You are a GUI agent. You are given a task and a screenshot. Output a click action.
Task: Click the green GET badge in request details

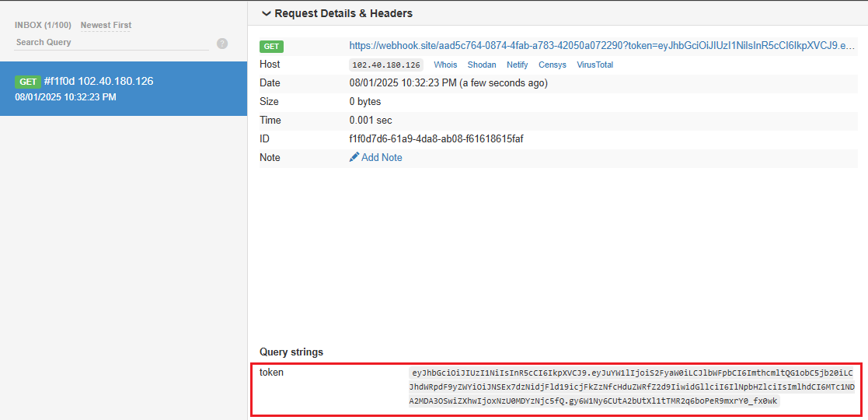click(271, 47)
